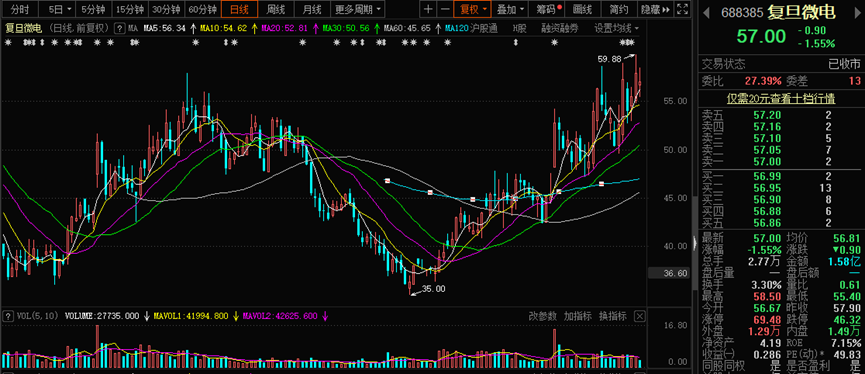Image resolution: width=865 pixels, height=374 pixels.
Task: Toggle the 融资融券 overlay label
Action: tap(559, 28)
